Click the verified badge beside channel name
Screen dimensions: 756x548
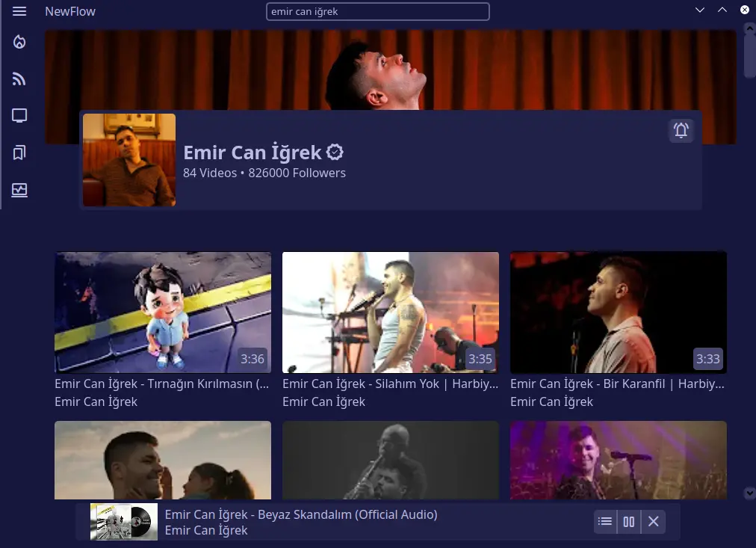coord(335,153)
